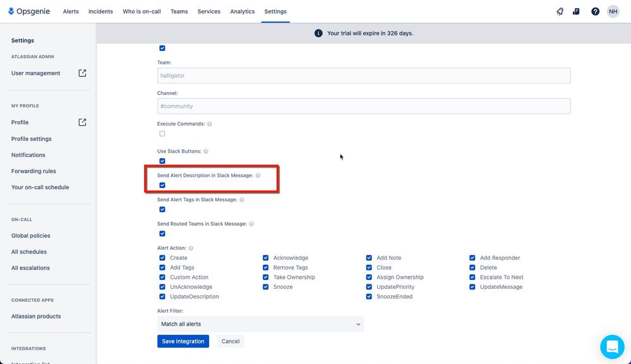Open the documentation notes icon in header
631x364 pixels.
[x=576, y=11]
